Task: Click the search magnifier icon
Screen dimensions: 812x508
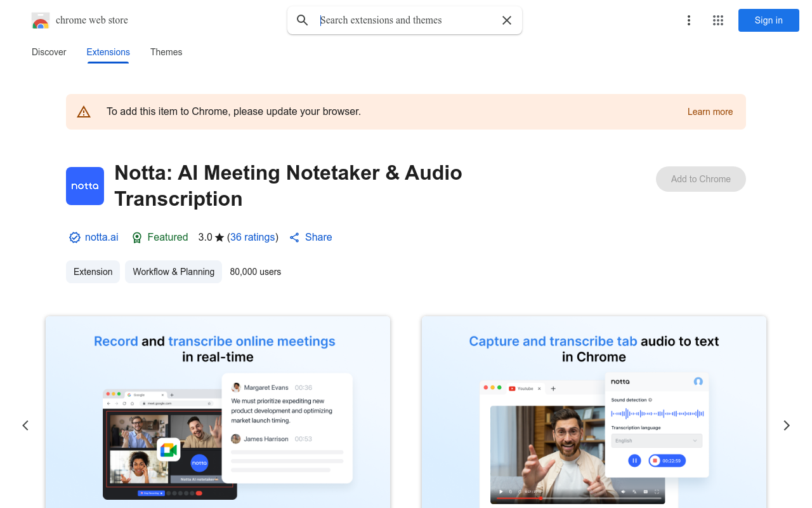Action: tap(303, 20)
